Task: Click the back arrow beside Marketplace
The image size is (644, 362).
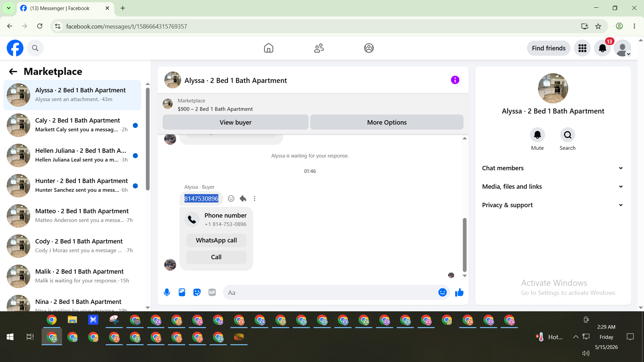Action: (13, 72)
